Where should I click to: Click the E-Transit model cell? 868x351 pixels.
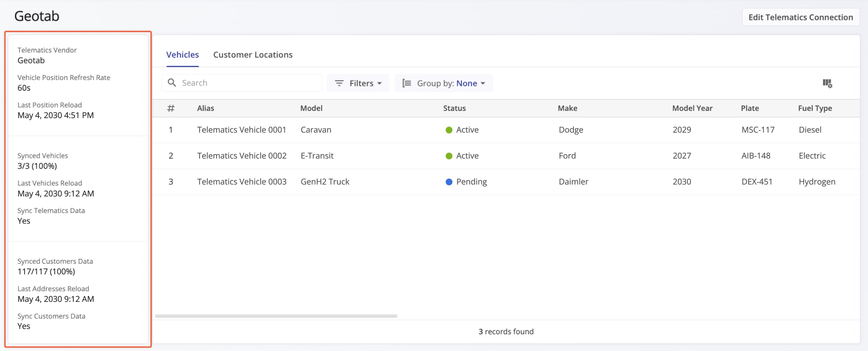tap(317, 156)
